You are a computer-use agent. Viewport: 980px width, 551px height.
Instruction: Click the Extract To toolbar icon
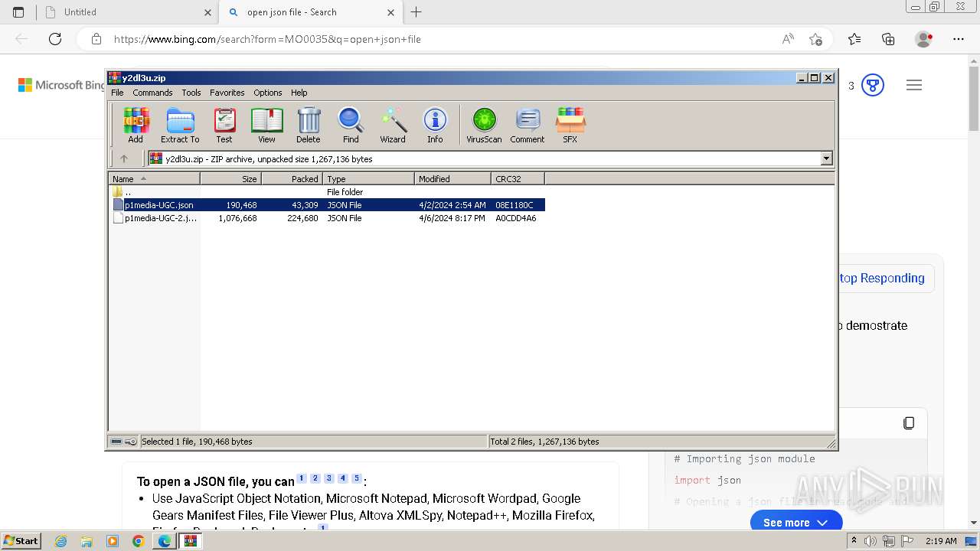[180, 125]
